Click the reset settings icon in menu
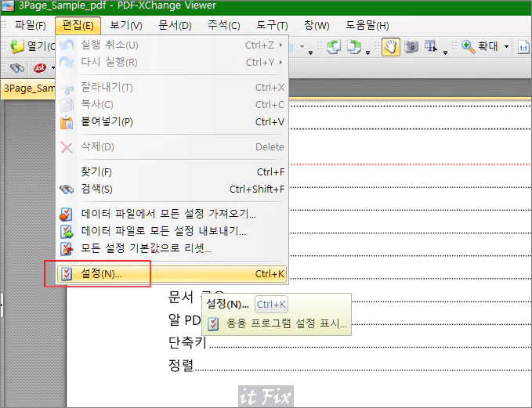The image size is (532, 408). tap(67, 248)
